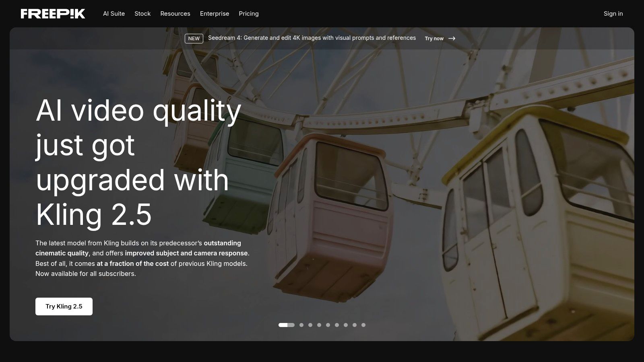
Task: Click the Freepik logo
Action: [53, 14]
